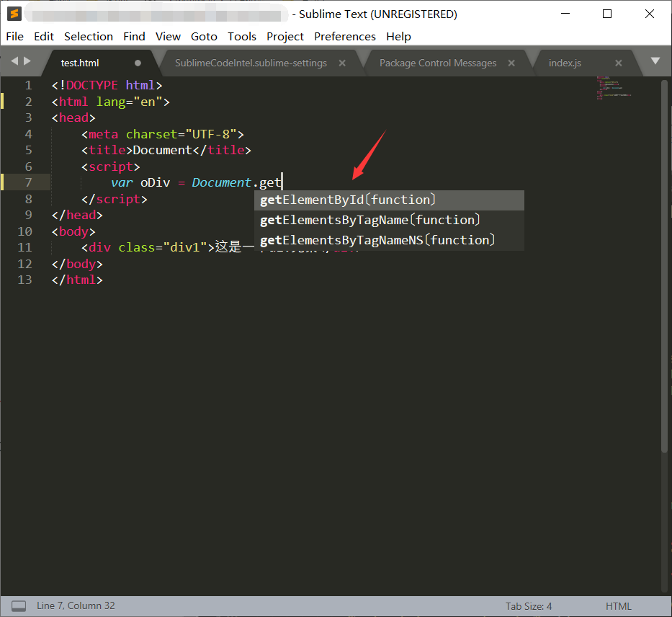Click the var keyword on line 7

122,183
